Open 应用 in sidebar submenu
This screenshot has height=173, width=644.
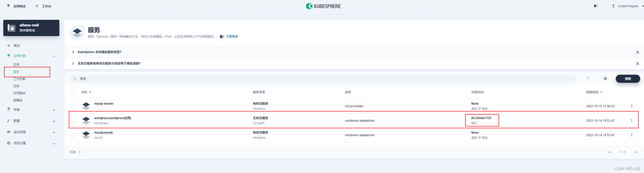(x=16, y=65)
